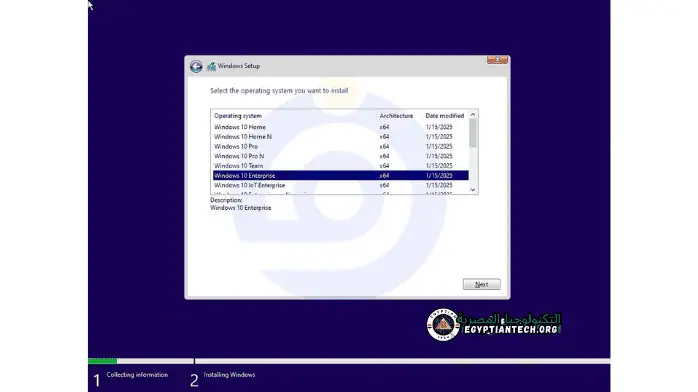Click the Date modified column header
The image size is (698, 392).
pyautogui.click(x=444, y=116)
